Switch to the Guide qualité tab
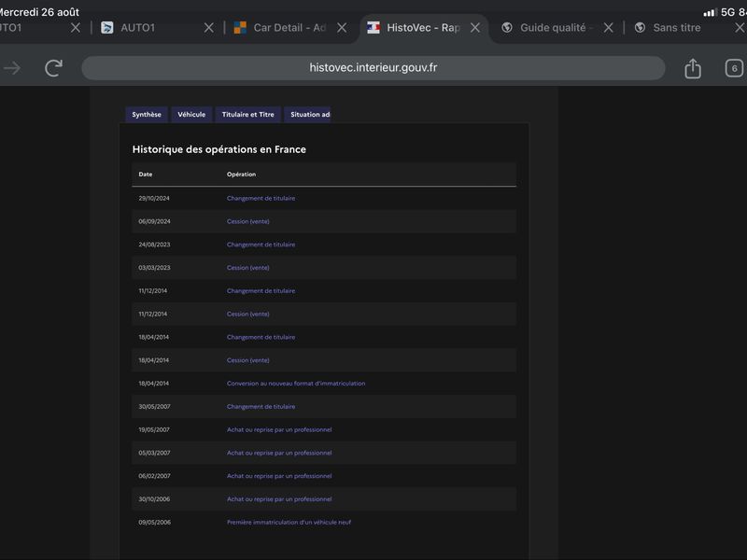 point(546,28)
